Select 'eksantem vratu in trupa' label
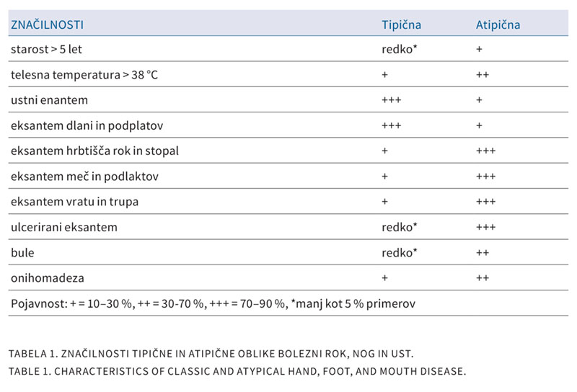577x392 pixels. click(x=75, y=202)
